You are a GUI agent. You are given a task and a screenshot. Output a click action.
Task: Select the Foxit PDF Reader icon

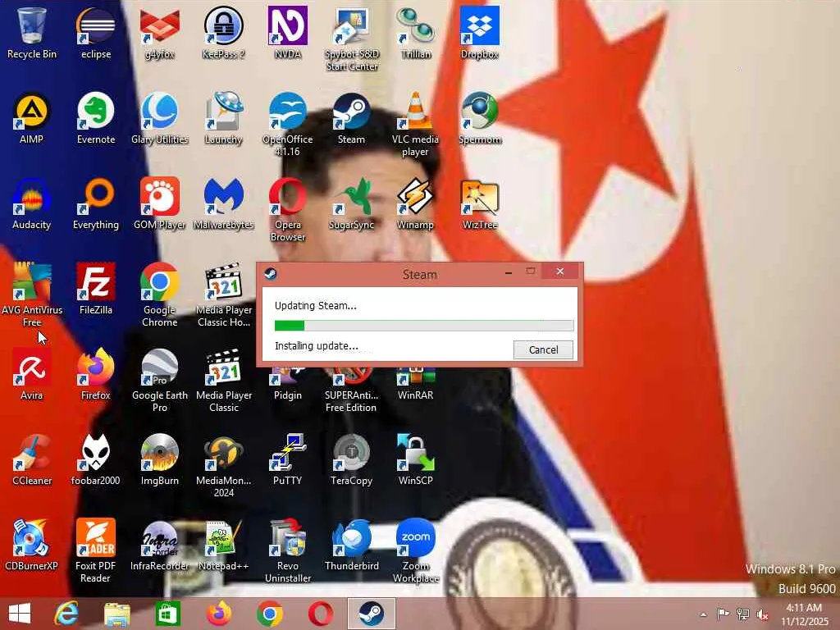point(96,550)
